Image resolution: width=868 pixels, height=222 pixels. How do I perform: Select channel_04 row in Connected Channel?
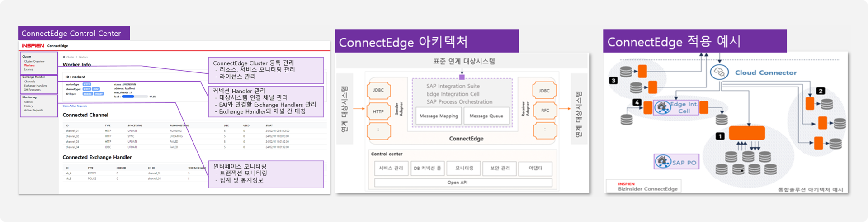point(194,147)
